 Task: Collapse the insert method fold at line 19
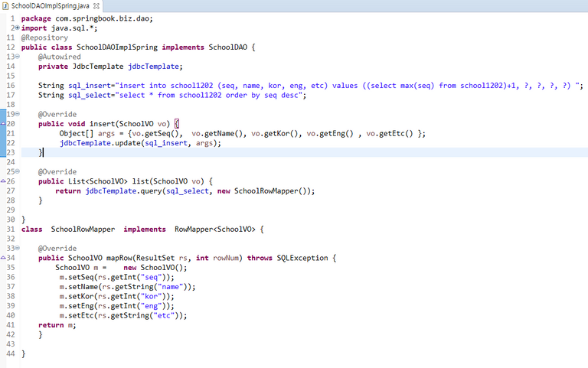18,114
